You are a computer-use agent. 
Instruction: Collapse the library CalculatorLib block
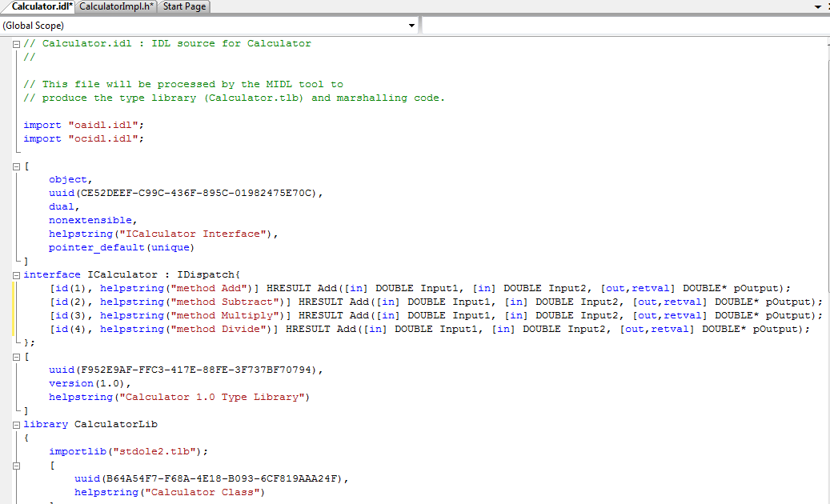pos(16,423)
